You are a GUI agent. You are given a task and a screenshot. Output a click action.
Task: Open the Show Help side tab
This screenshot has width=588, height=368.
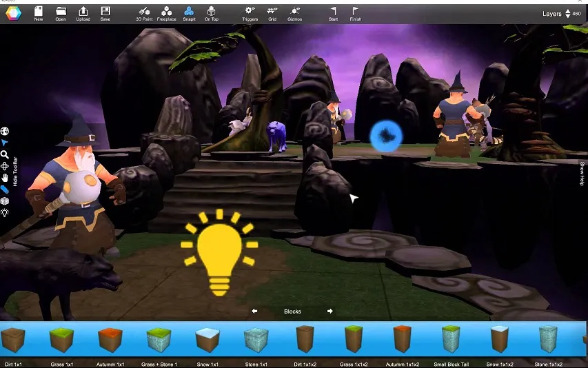(x=582, y=174)
